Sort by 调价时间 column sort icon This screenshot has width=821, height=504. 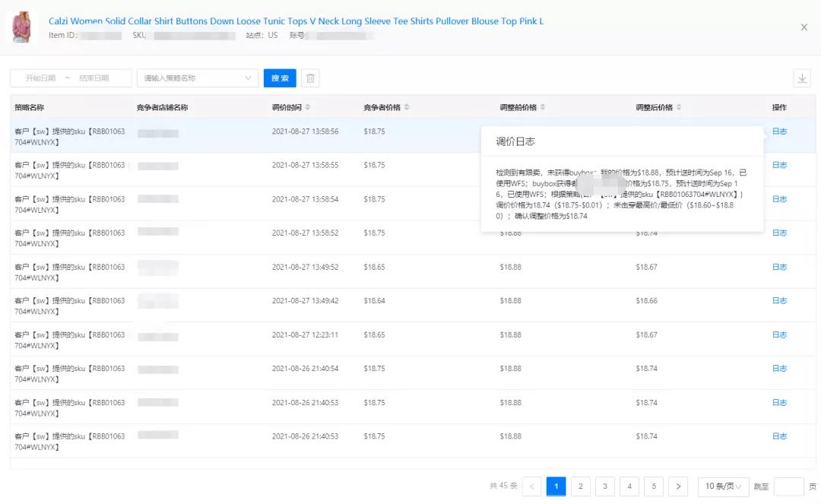(308, 107)
